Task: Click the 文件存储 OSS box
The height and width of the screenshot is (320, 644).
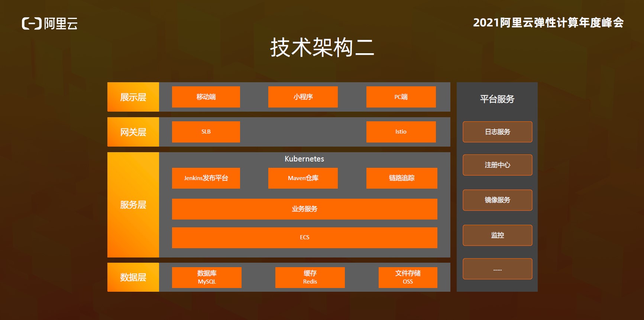Action: tap(408, 278)
